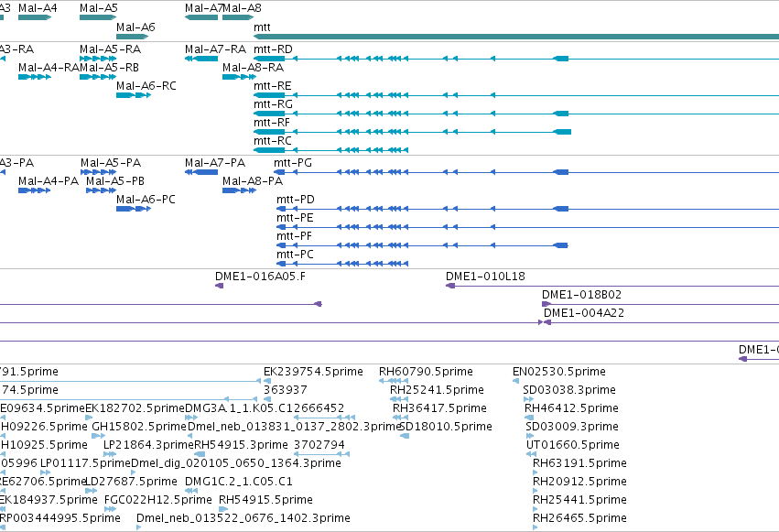Viewport: 779px width, 532px height.
Task: Select the mtt-RC transcript label
Action: [x=273, y=141]
